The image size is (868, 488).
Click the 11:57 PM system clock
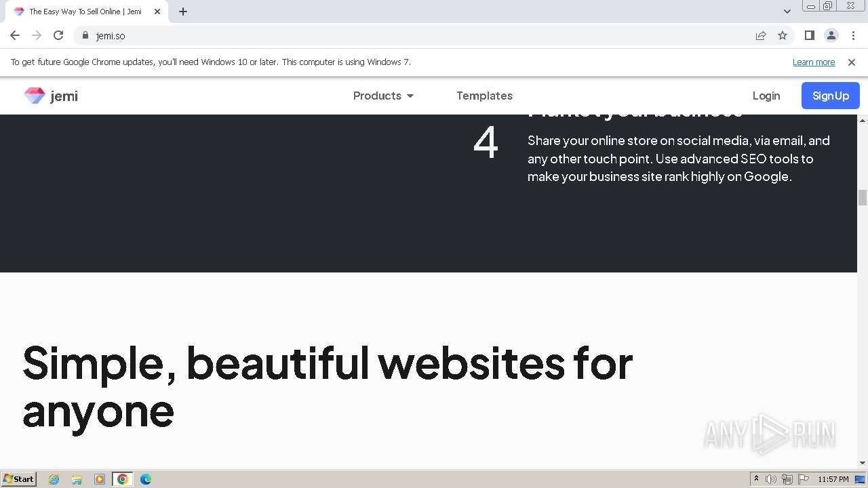click(x=833, y=479)
